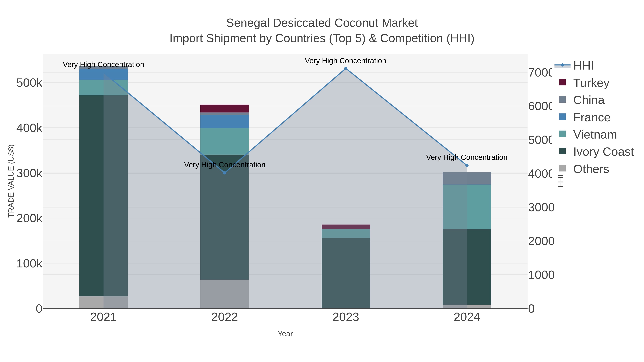Click the 'TRADE VALUE (US$)' axis title
This screenshot has height=362, width=644.
click(11, 181)
